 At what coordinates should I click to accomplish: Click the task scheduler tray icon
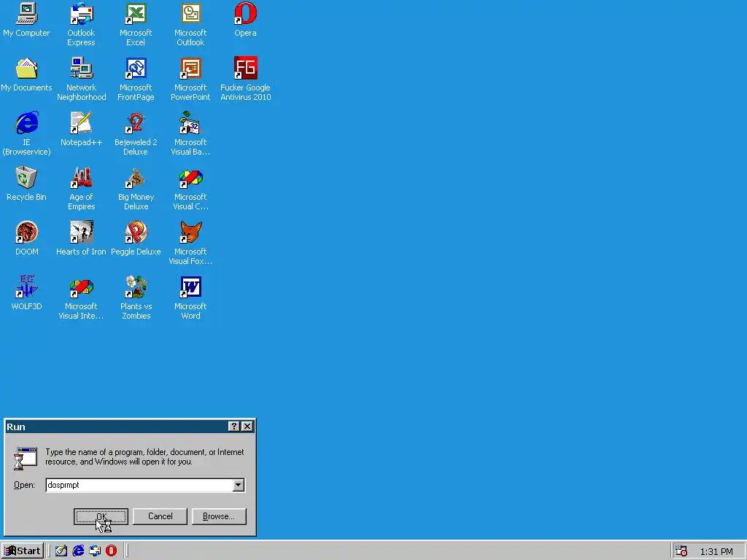pyautogui.click(x=682, y=551)
